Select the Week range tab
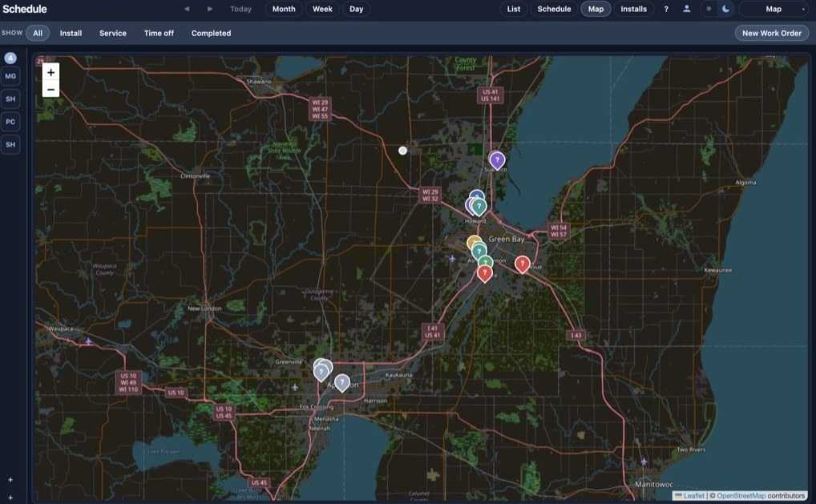 click(323, 9)
